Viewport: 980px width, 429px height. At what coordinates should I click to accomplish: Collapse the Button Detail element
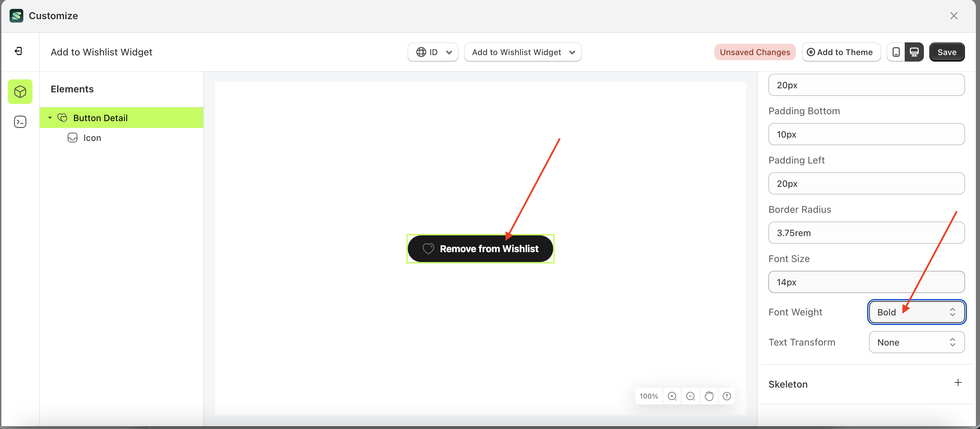point(50,118)
